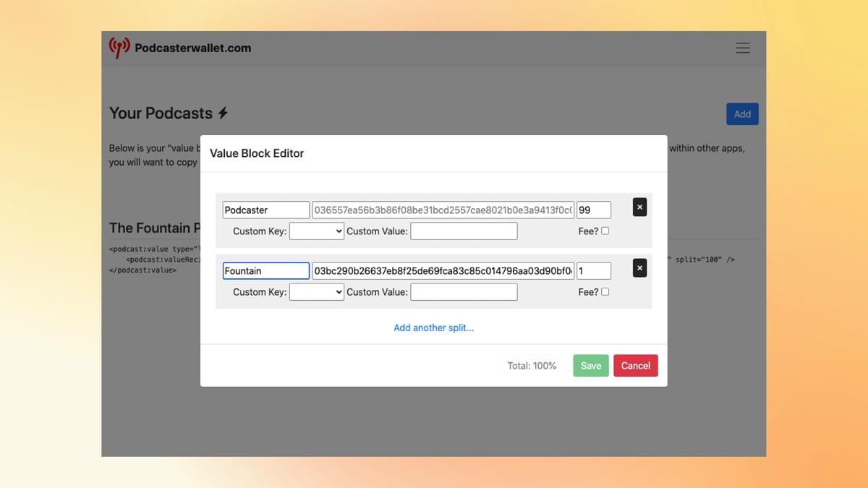Save the value block

[x=591, y=365]
